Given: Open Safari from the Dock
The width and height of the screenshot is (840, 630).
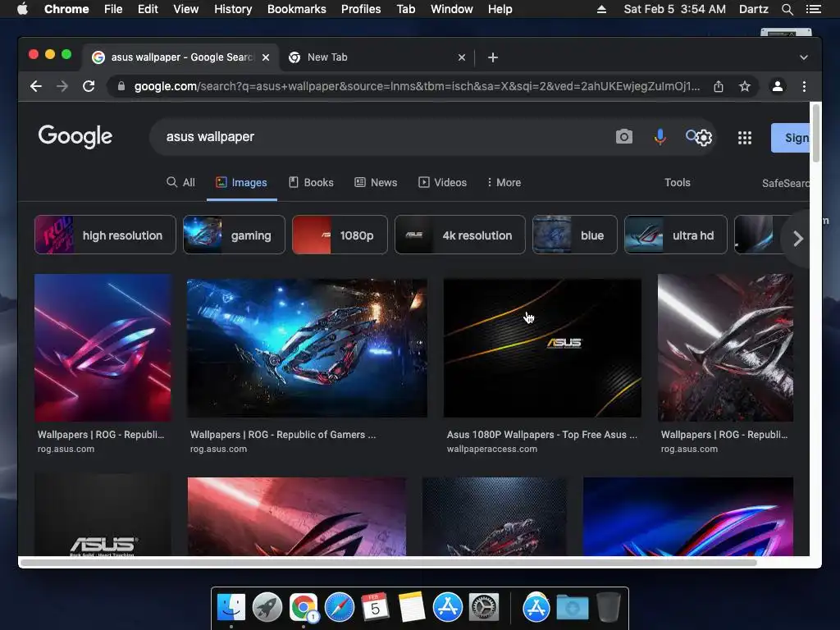Looking at the screenshot, I should [x=340, y=608].
